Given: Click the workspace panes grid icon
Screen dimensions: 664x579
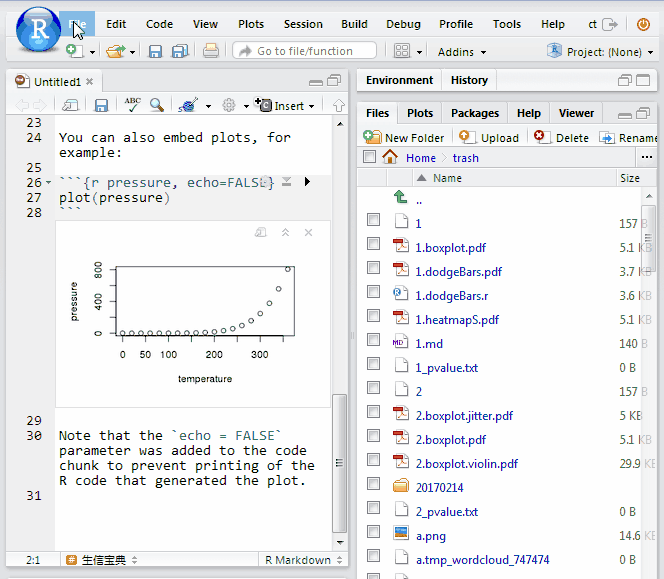Looking at the screenshot, I should (x=401, y=51).
